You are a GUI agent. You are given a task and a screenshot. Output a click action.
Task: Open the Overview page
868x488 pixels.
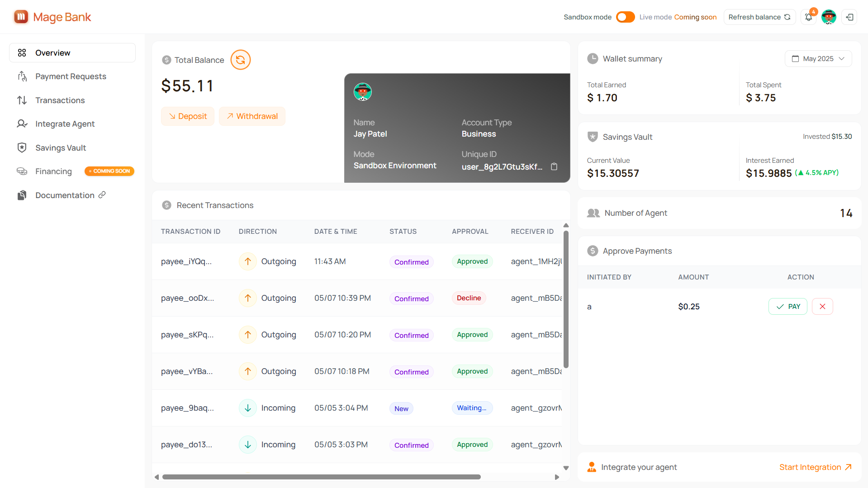coord(72,53)
